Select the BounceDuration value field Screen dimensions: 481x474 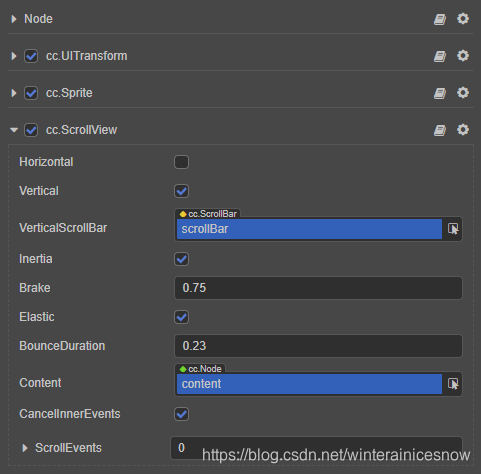point(318,346)
